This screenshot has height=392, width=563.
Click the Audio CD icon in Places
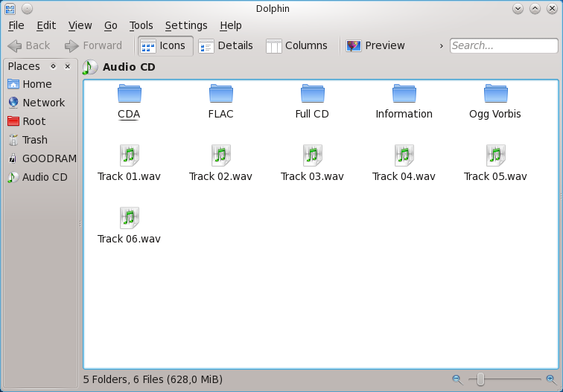click(x=13, y=177)
